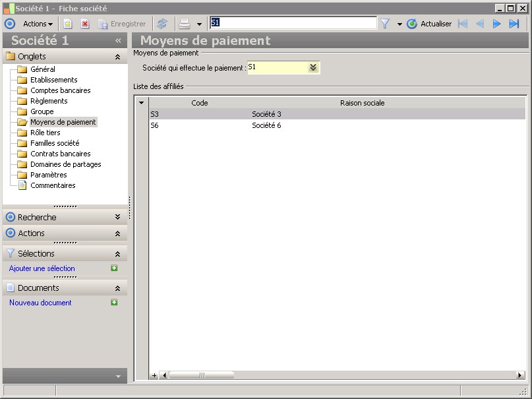Collapse the Sélections section

click(x=117, y=254)
